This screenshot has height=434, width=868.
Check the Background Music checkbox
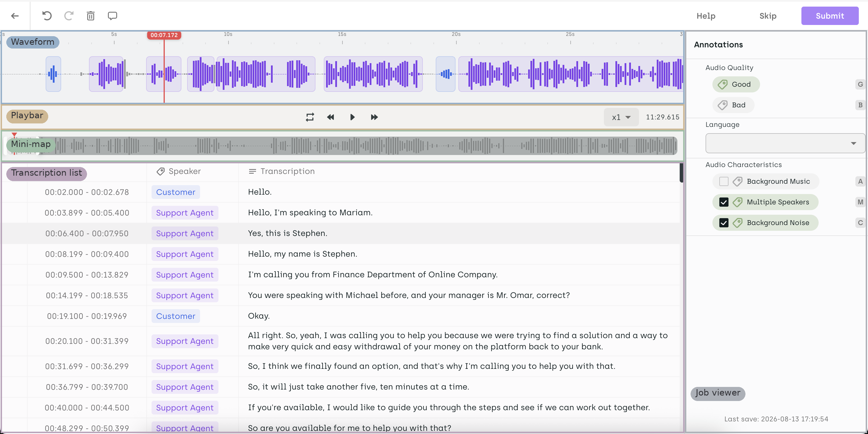click(723, 182)
